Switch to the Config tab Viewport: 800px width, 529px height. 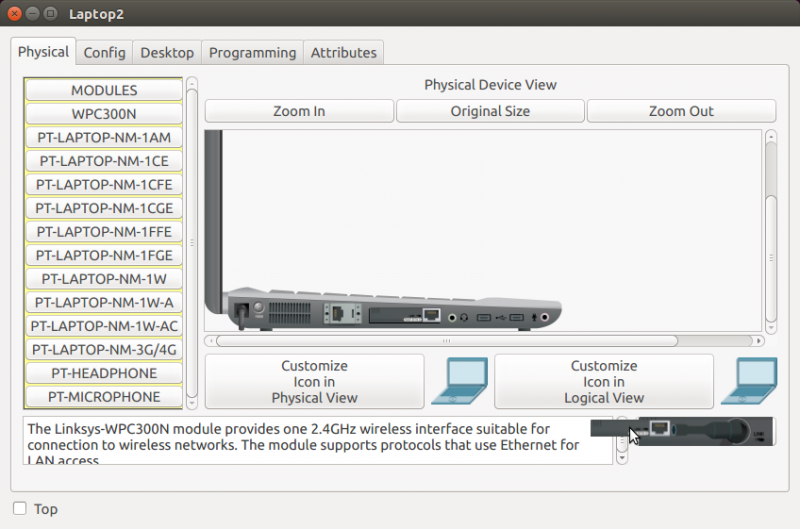[x=104, y=52]
